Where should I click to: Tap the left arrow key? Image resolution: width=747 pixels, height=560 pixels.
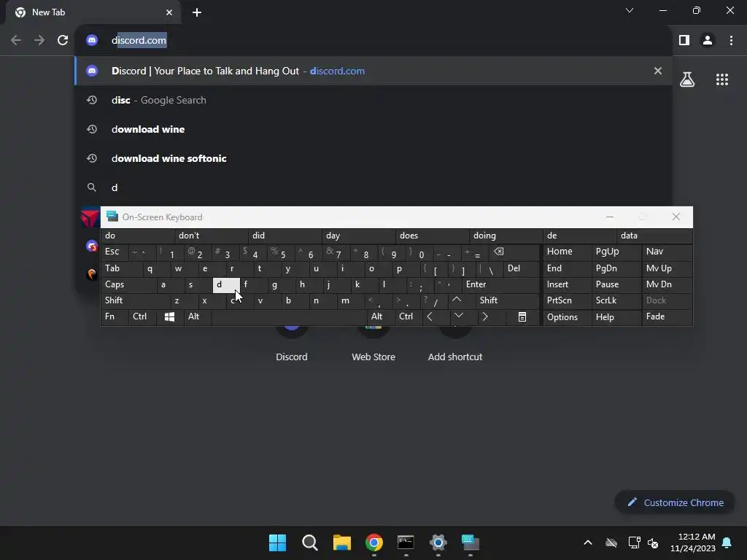436,316
